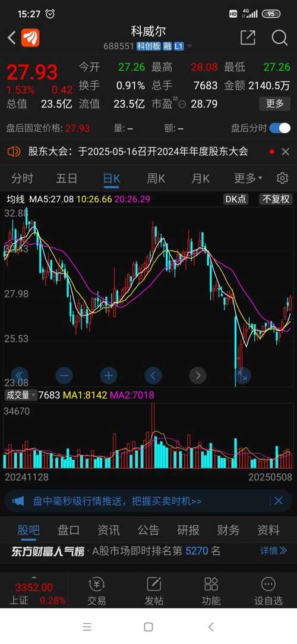Tap Android system back button
This screenshot has width=297, height=644.
pyautogui.click(x=211, y=627)
